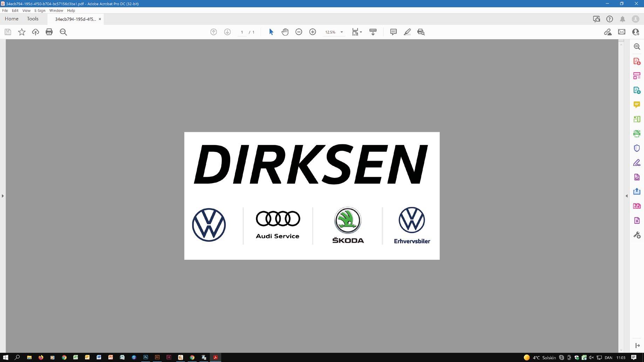Open the Fill & Sign pen icon in the top-right toolbar

608,32
